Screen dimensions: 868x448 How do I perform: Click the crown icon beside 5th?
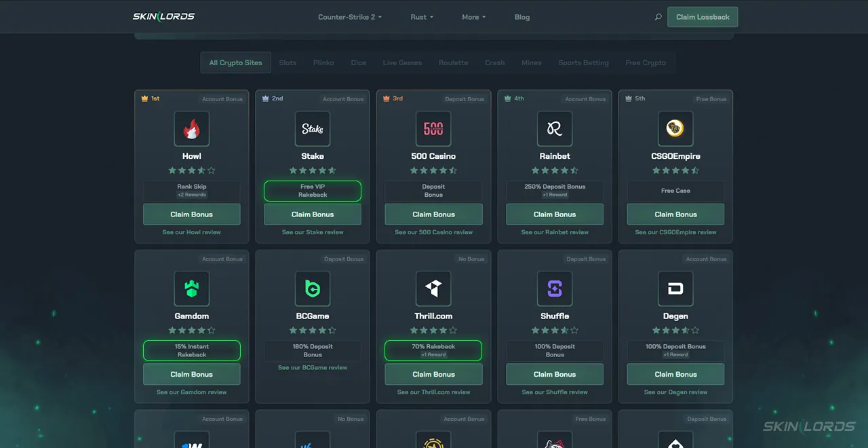[x=629, y=98]
